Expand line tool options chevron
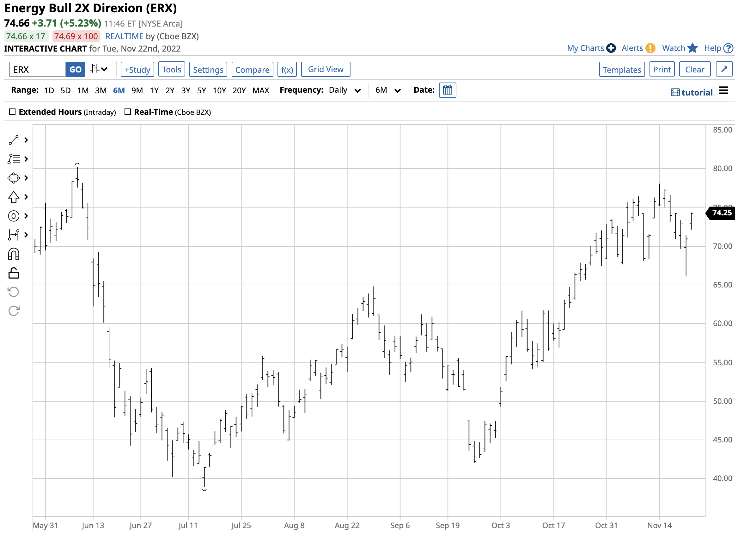Screen dimensions: 756x549 (x=26, y=140)
